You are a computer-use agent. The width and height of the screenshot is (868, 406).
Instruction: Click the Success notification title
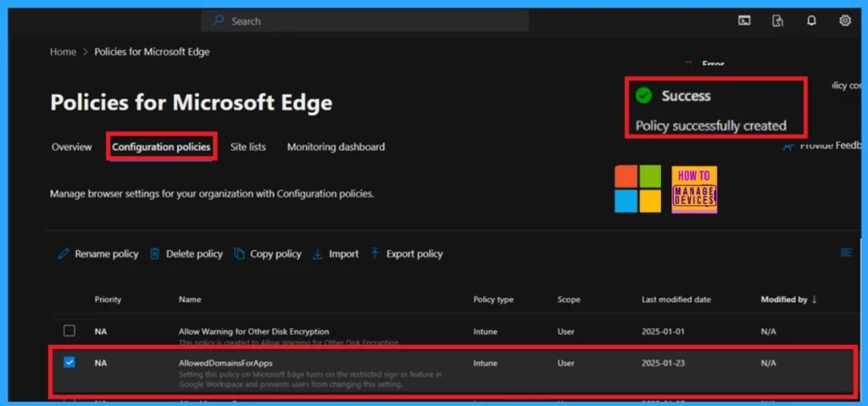pos(686,96)
